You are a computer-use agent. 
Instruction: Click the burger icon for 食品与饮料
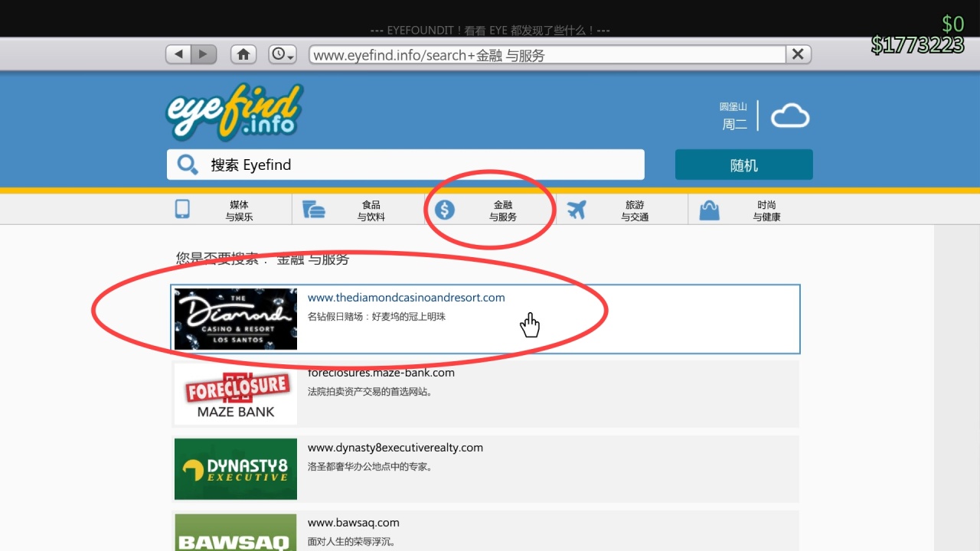pyautogui.click(x=314, y=209)
